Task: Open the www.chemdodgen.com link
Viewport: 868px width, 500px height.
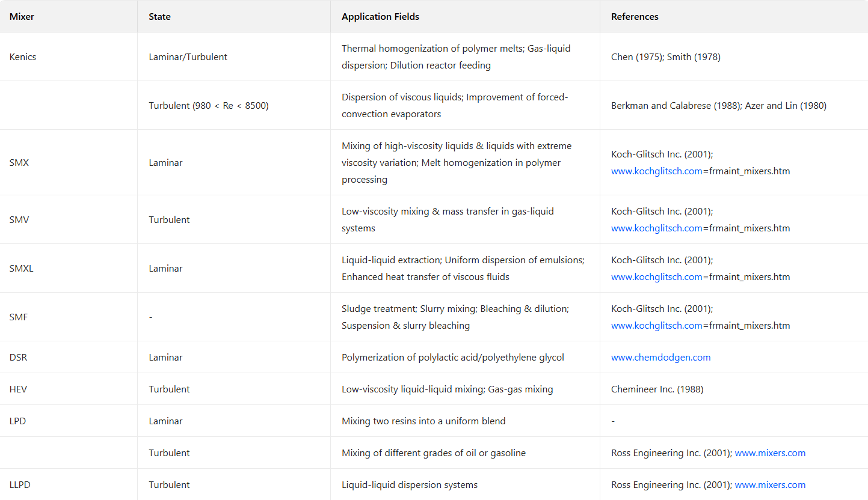Action: 660,358
